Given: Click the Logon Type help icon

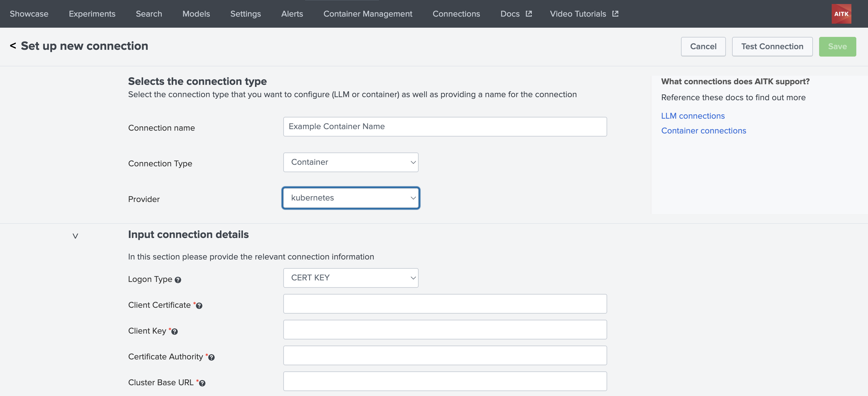Looking at the screenshot, I should pyautogui.click(x=178, y=280).
